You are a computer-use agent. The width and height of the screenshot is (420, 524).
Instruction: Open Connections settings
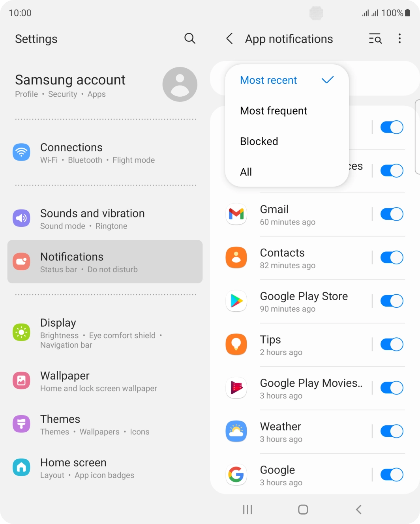[x=105, y=153]
